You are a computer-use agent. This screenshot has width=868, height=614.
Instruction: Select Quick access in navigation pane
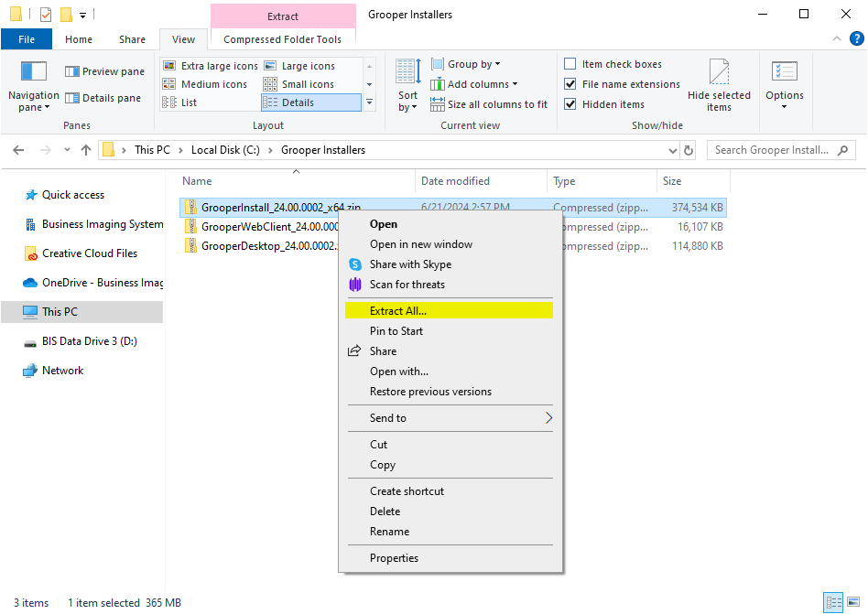click(x=73, y=195)
